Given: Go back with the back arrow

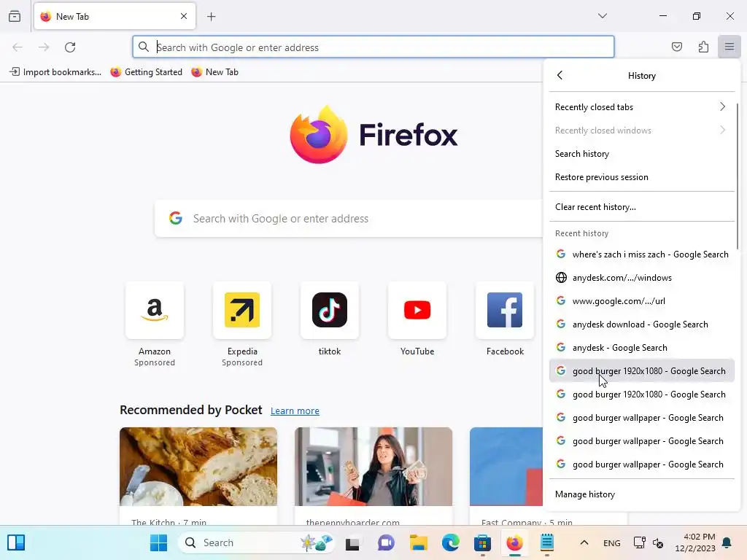Looking at the screenshot, I should coord(18,47).
